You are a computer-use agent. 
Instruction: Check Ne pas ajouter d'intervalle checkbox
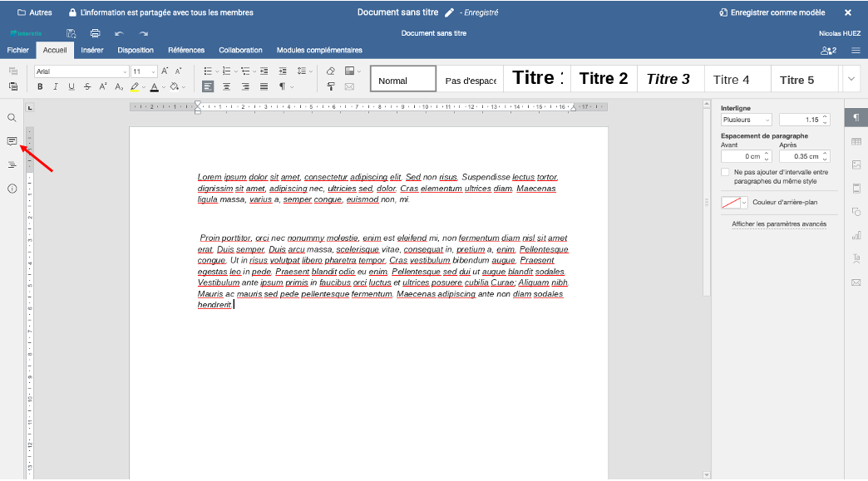725,173
